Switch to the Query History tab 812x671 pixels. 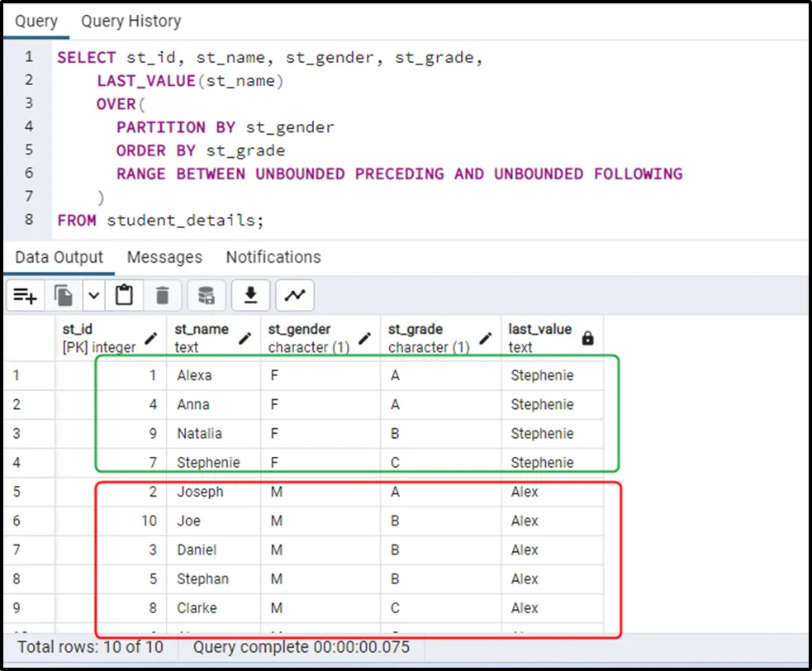pyautogui.click(x=131, y=21)
